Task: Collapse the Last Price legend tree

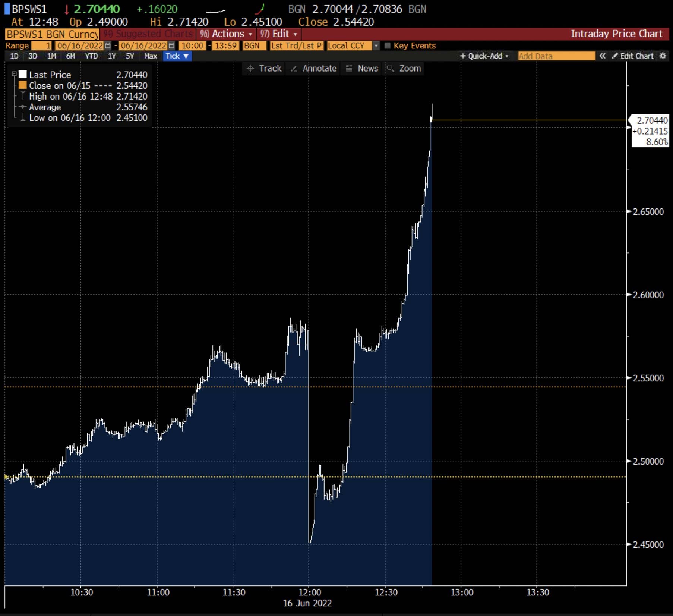Action: tap(14, 74)
